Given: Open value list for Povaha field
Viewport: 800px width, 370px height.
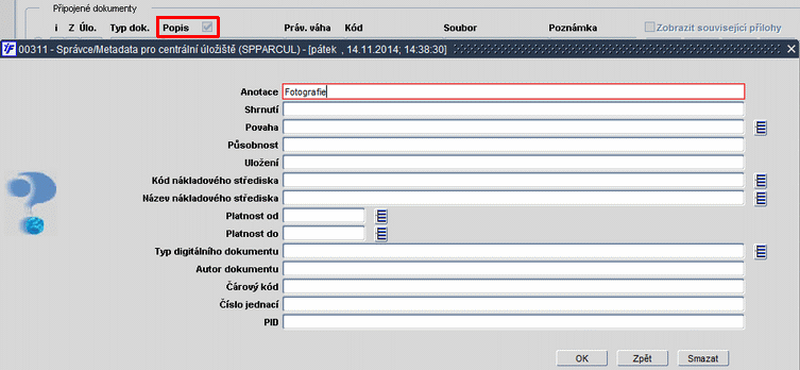Looking at the screenshot, I should (x=761, y=127).
